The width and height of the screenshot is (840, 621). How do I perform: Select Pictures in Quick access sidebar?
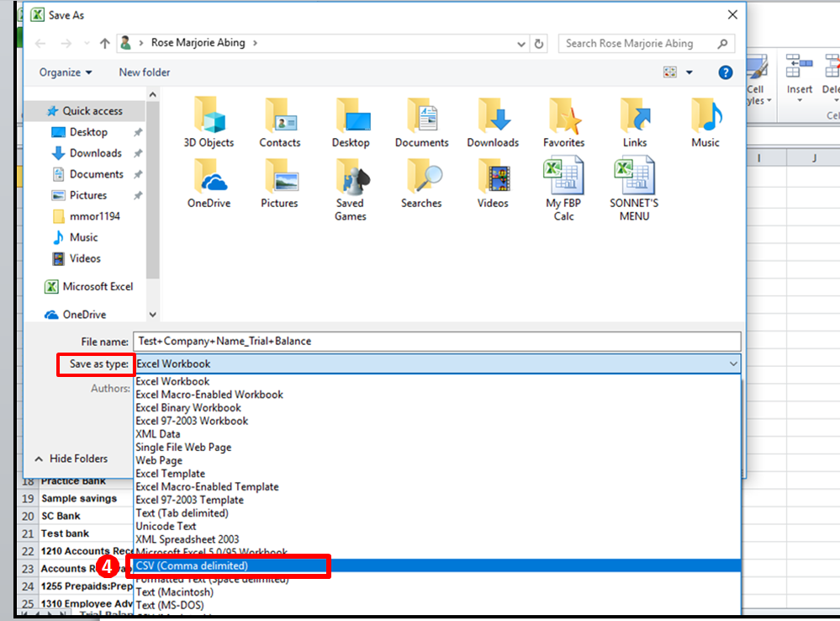coord(87,195)
